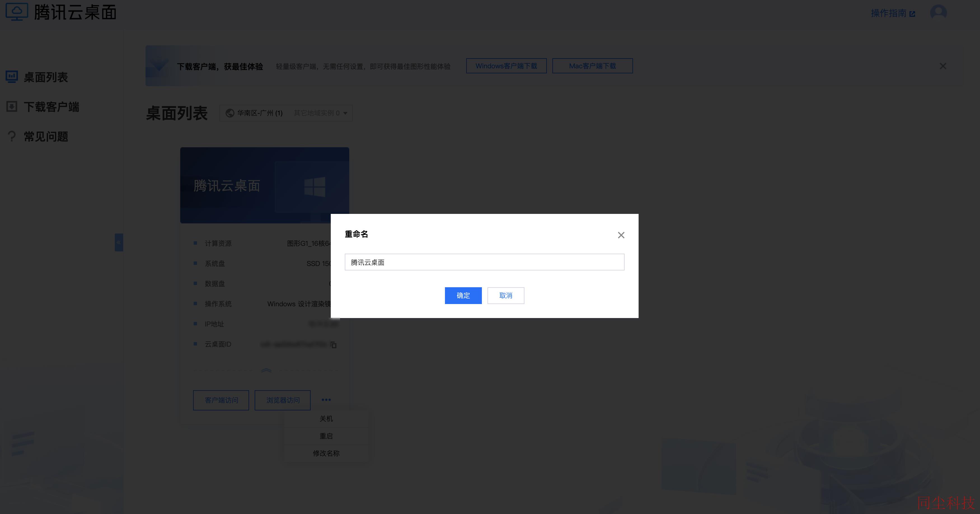
Task: Click Windows客户端下载 button
Action: (x=506, y=66)
